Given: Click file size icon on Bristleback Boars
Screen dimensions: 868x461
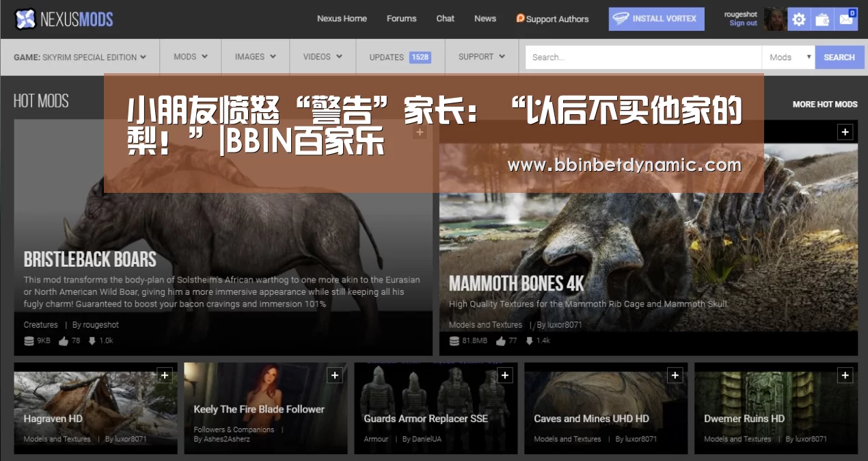Looking at the screenshot, I should (x=29, y=341).
